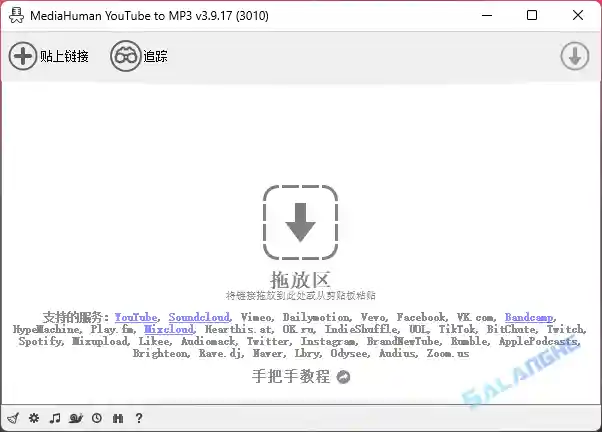Minimize the MediaHuman window
The width and height of the screenshot is (602, 432).
487,15
